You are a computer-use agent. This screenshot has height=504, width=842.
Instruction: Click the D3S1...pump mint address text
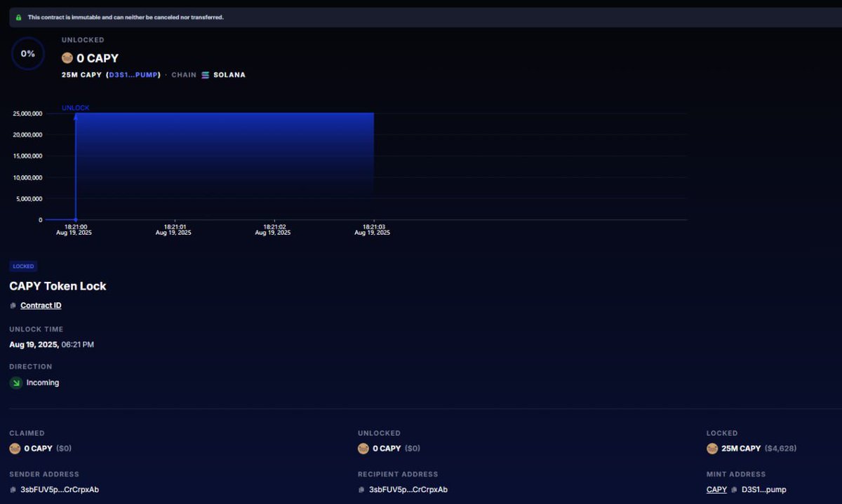click(x=763, y=490)
